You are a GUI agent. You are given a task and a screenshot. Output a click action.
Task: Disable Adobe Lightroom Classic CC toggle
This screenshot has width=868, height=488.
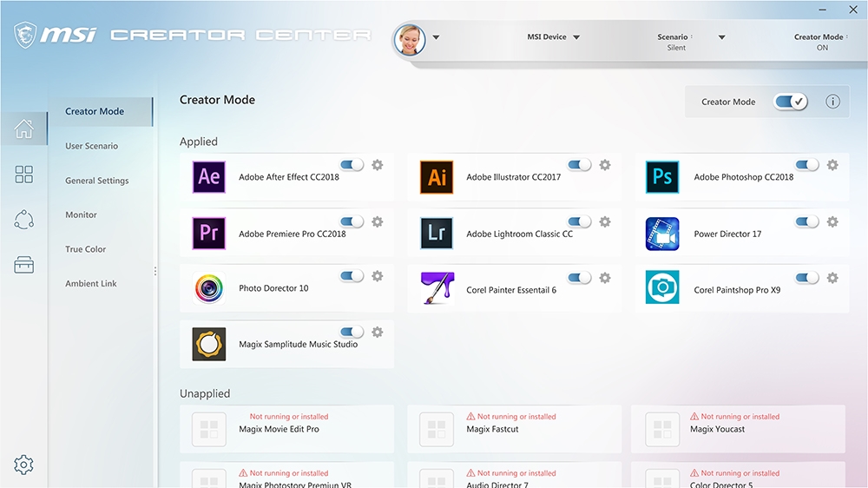click(x=579, y=221)
